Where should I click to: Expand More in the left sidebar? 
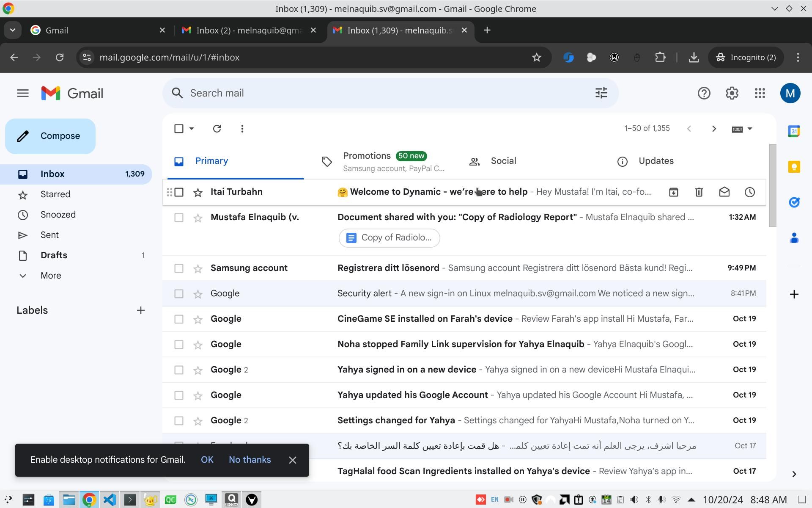[51, 276]
